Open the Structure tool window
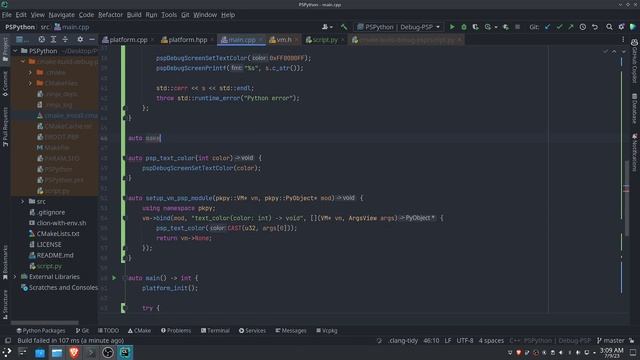640x360 pixels. coord(5,304)
